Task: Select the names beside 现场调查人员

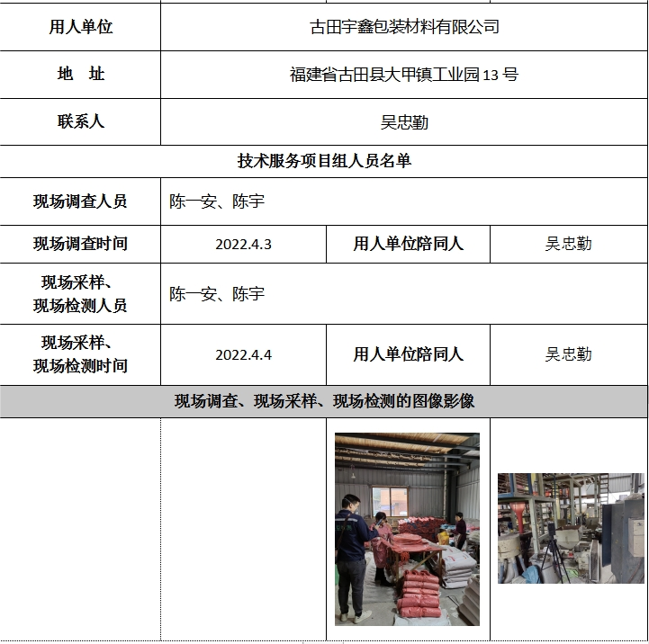Action: 217,201
